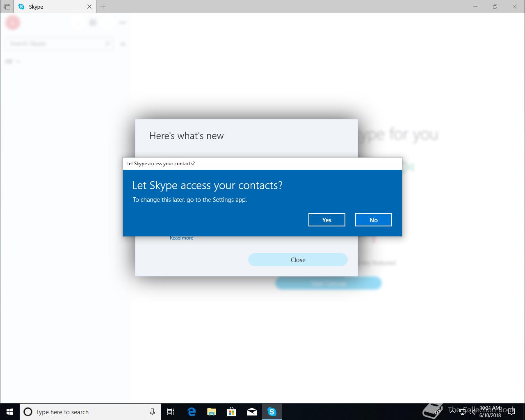Close the Skype tab
The image size is (525, 420).
89,7
